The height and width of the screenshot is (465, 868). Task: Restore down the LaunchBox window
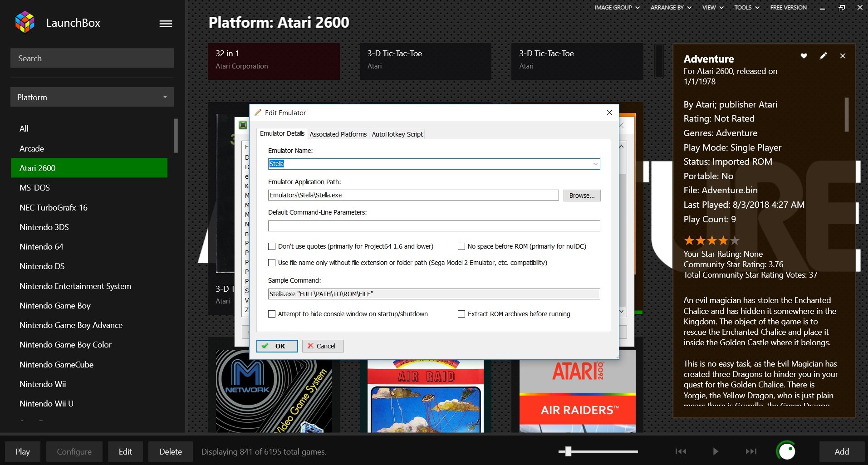841,8
